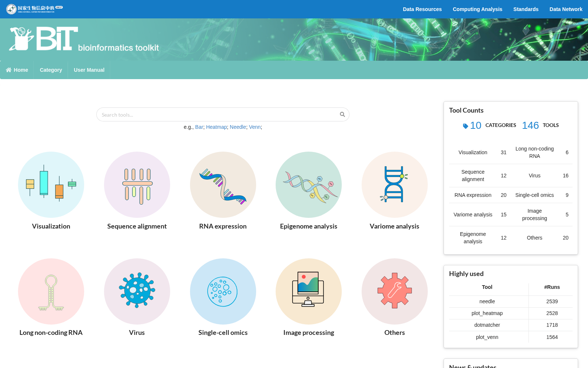588x368 pixels.
Task: Open the Virus category icon
Action: pos(137,291)
